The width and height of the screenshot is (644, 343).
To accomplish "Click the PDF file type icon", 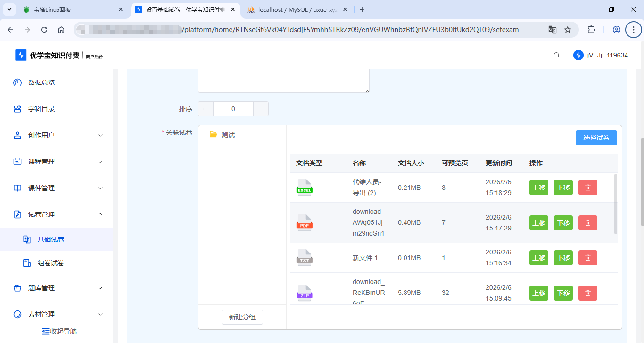I will (305, 223).
